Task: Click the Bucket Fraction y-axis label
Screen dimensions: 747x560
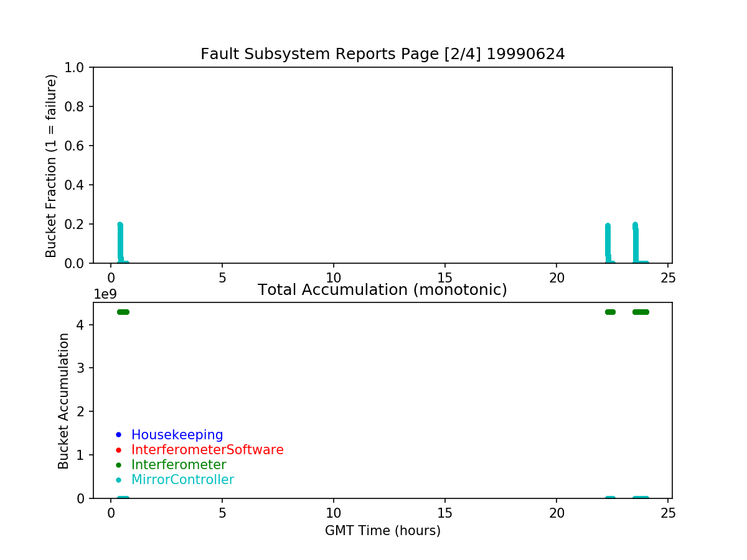Action: pyautogui.click(x=51, y=166)
